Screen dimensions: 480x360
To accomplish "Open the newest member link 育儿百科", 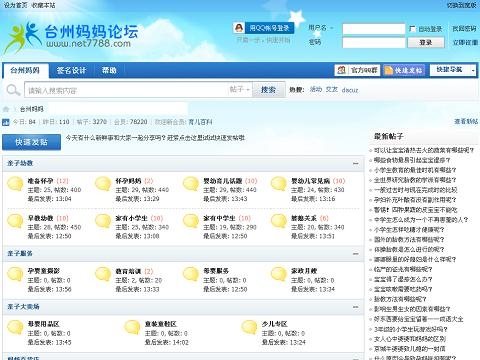I will click(x=200, y=122).
